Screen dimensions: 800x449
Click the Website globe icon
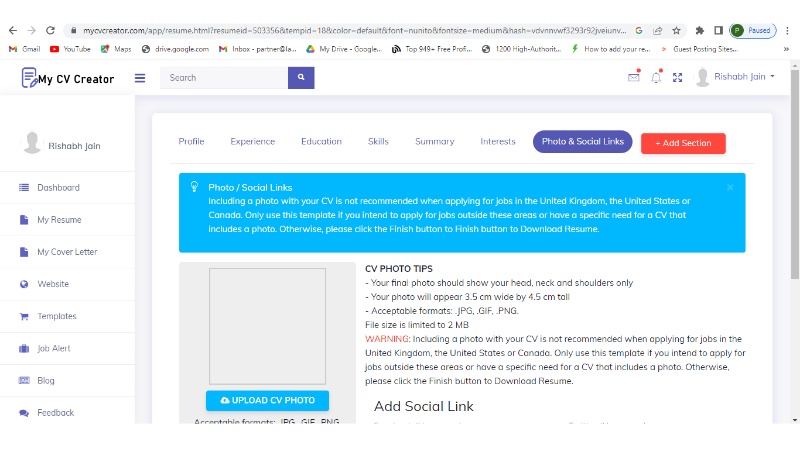click(x=24, y=284)
